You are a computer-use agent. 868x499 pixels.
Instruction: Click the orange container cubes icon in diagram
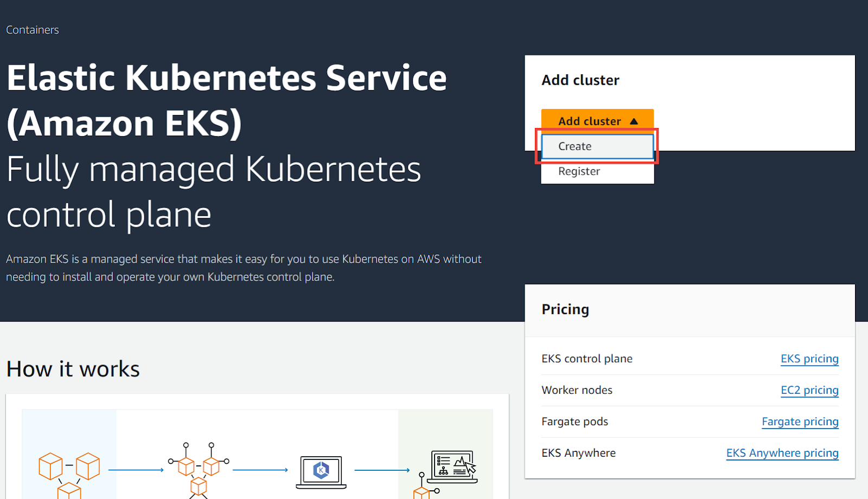69,475
